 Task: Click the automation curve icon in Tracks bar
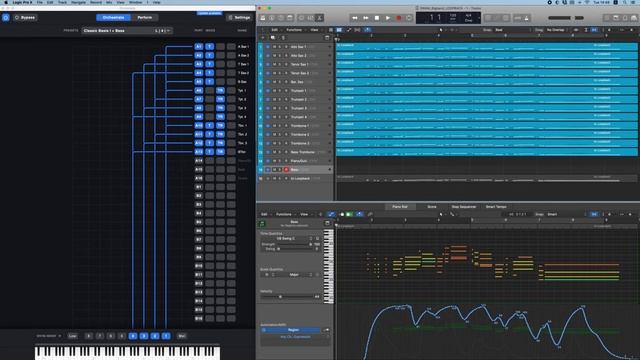[349, 30]
